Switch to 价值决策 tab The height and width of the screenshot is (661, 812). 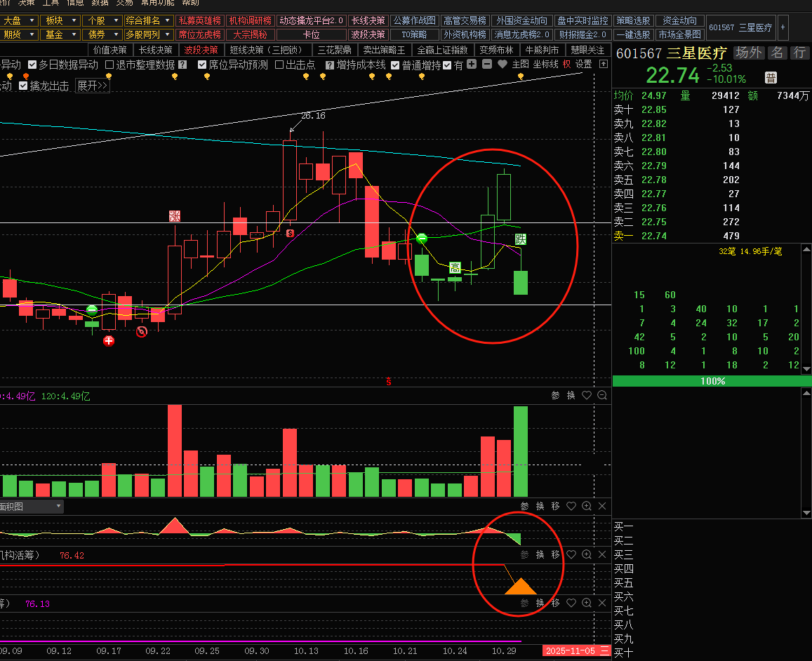[x=109, y=51]
